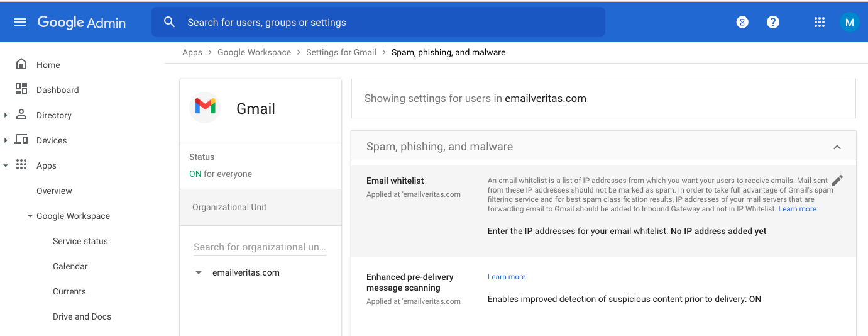This screenshot has height=336, width=868.
Task: Click emailveritas.com in settings banner
Action: pyautogui.click(x=546, y=98)
